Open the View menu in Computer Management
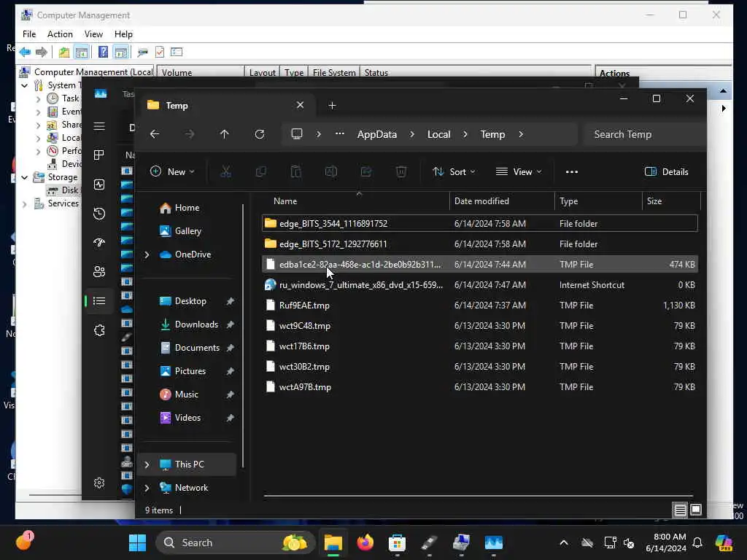This screenshot has height=560, width=747. [93, 34]
